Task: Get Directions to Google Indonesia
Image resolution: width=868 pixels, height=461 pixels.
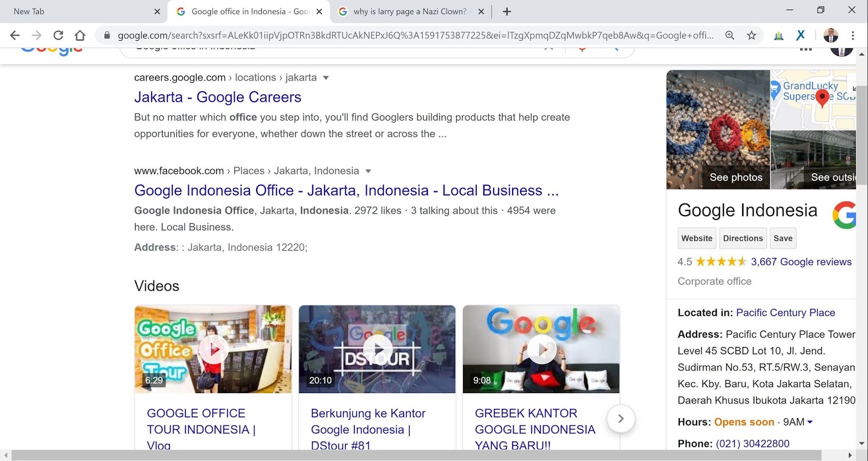Action: point(743,238)
